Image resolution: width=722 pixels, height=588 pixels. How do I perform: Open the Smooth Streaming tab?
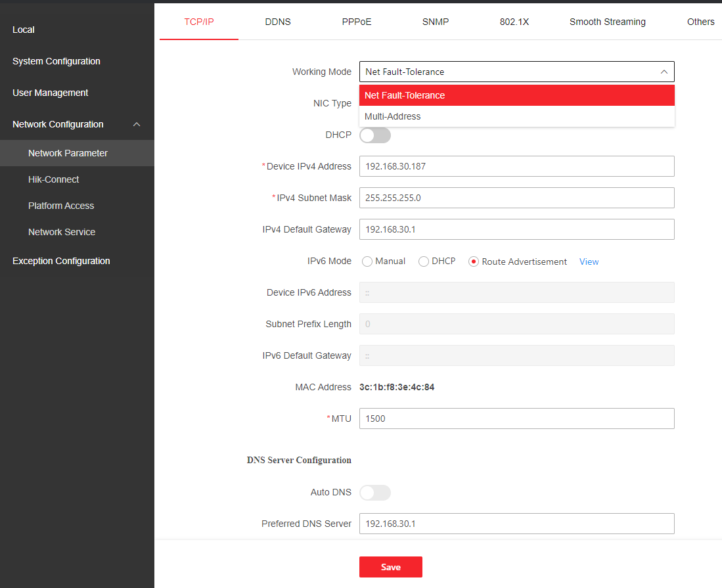click(x=607, y=22)
